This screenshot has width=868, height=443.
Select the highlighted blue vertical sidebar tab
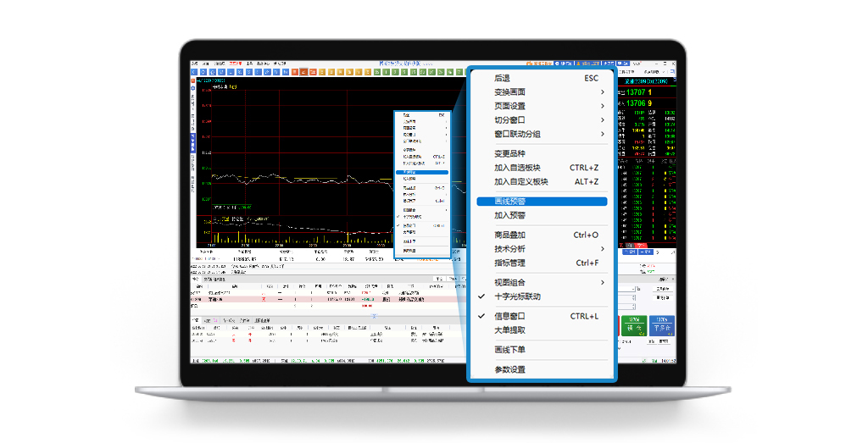pos(193,142)
